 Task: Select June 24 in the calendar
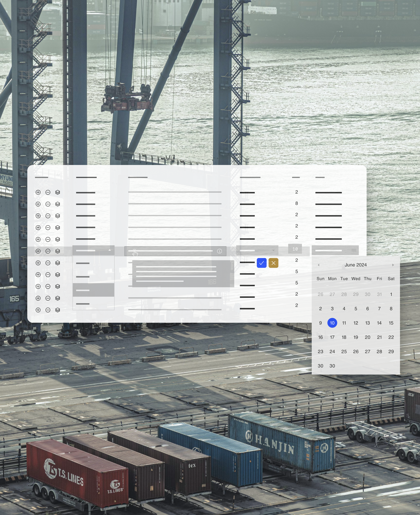pos(332,352)
